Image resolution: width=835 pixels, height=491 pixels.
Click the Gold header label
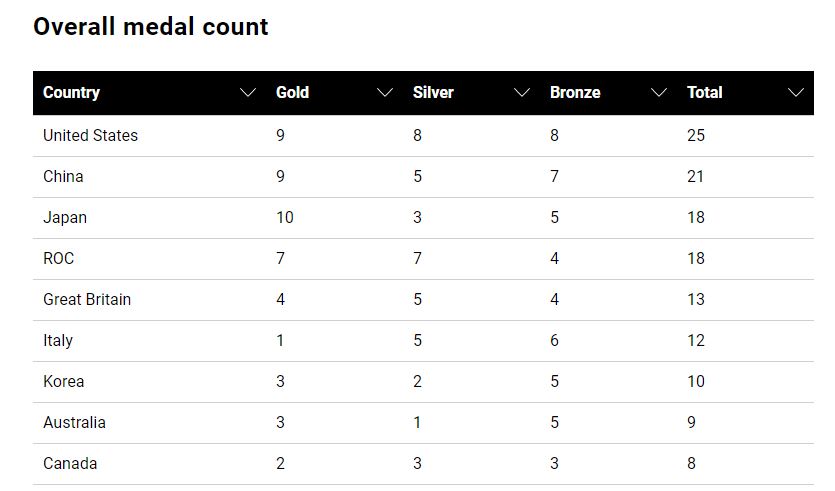coord(292,93)
